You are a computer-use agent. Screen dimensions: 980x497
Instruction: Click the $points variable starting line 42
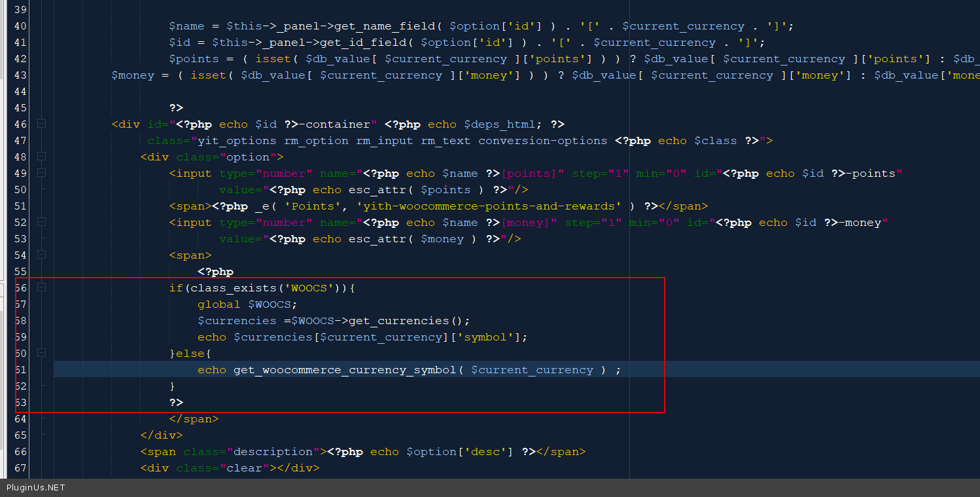[x=194, y=59]
